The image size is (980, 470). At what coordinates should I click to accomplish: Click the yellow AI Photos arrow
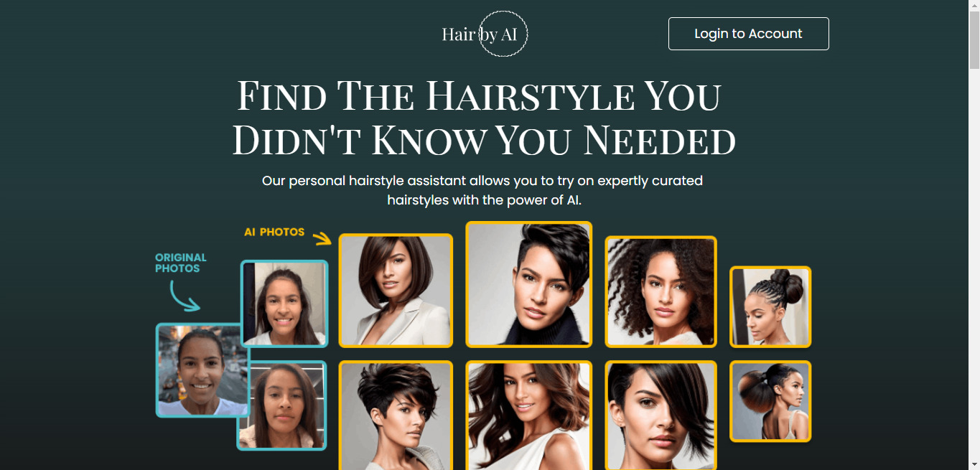point(322,238)
